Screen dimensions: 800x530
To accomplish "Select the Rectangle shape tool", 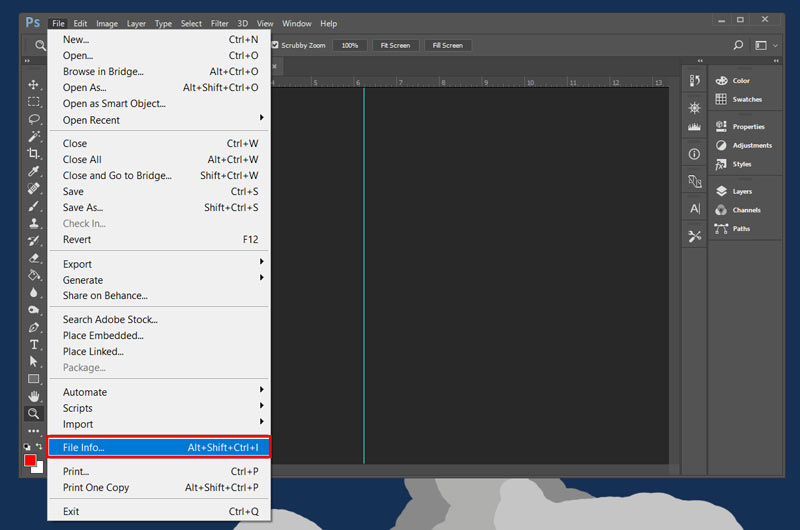I will (34, 379).
